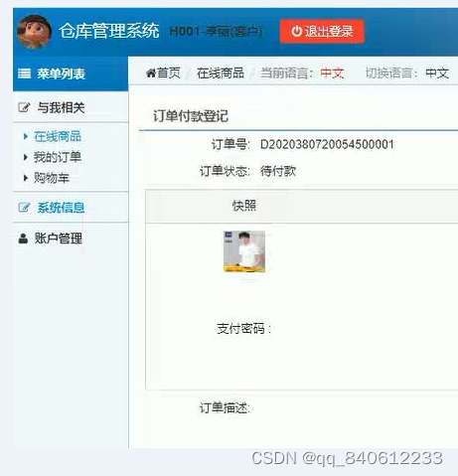Click the menu list hamburger icon
Screen dimensions: 458x476
coord(24,74)
